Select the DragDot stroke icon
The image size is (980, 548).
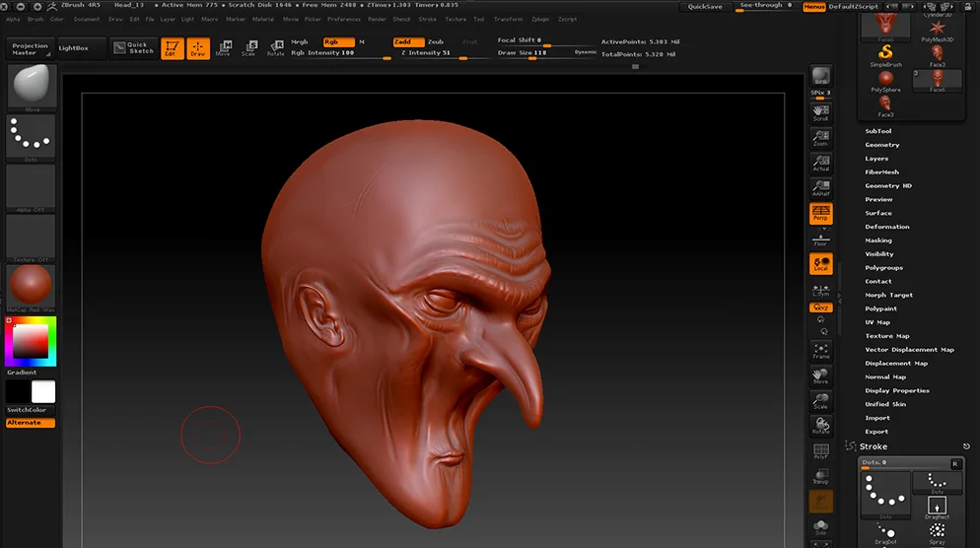885,533
